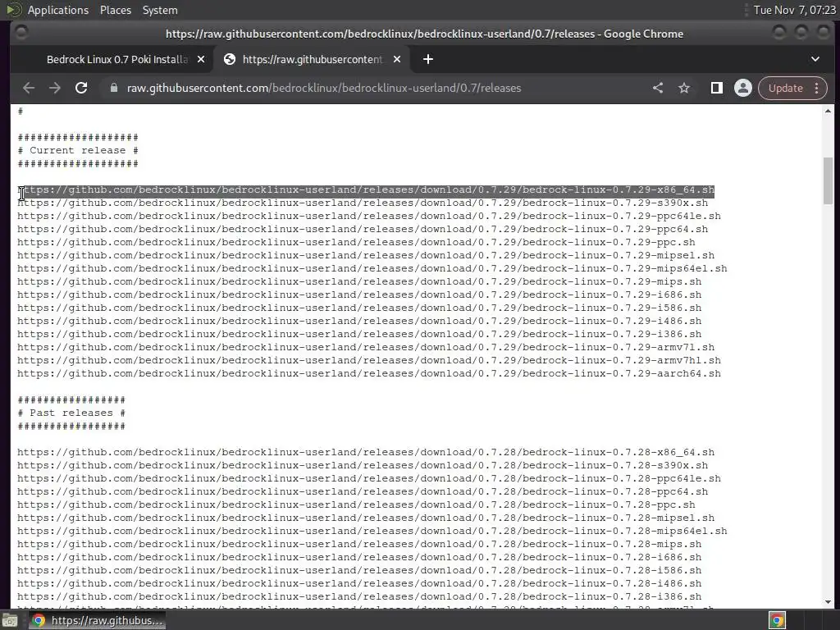Click the '# Past releases #' heading text
Image resolution: width=840 pixels, height=630 pixels.
coord(72,413)
